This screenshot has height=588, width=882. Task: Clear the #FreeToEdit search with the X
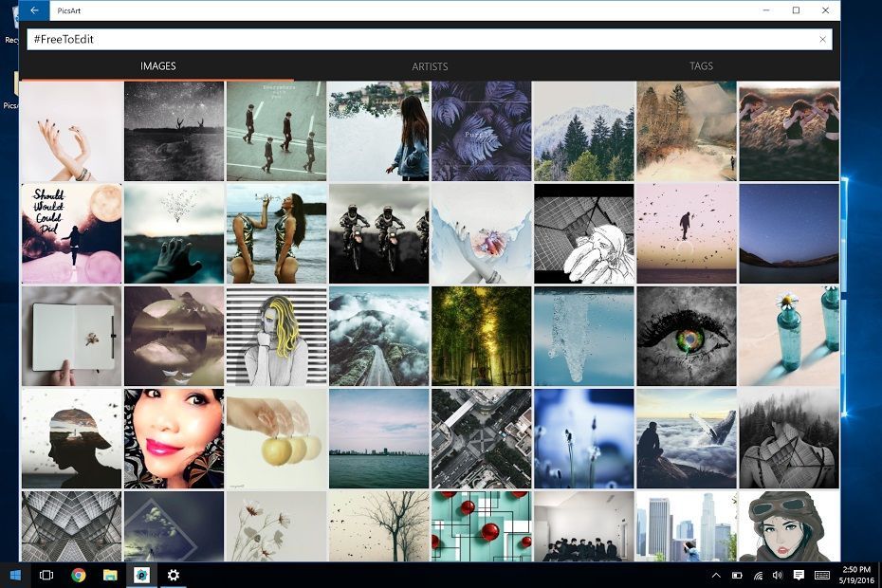pos(823,39)
